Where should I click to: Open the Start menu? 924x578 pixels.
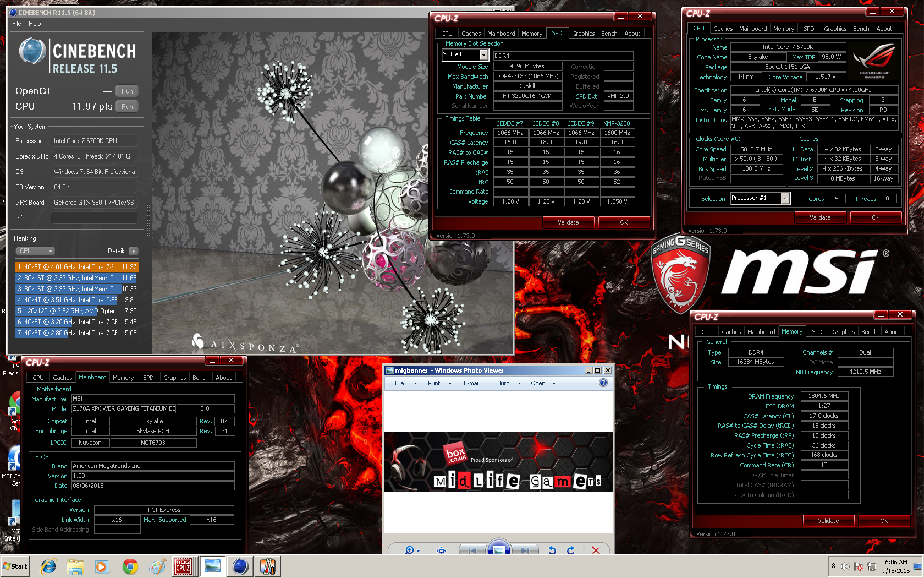(x=15, y=566)
